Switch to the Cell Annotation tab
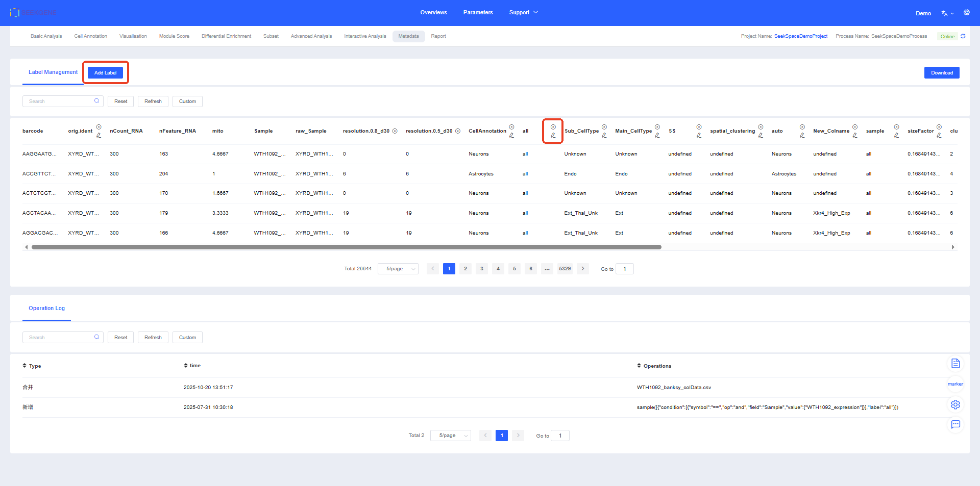Image resolution: width=980 pixels, height=486 pixels. pyautogui.click(x=90, y=36)
